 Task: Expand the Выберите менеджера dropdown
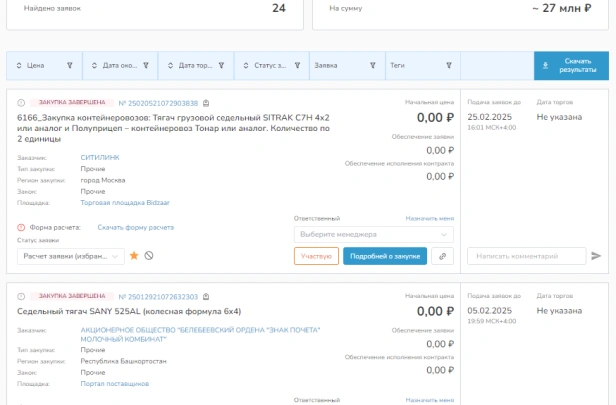click(374, 235)
